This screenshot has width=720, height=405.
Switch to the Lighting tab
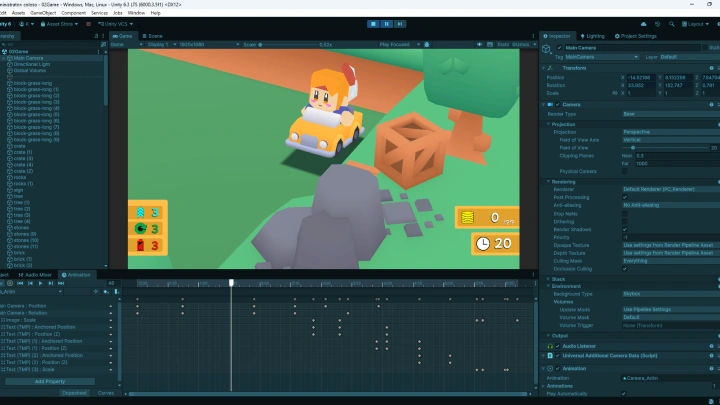592,36
